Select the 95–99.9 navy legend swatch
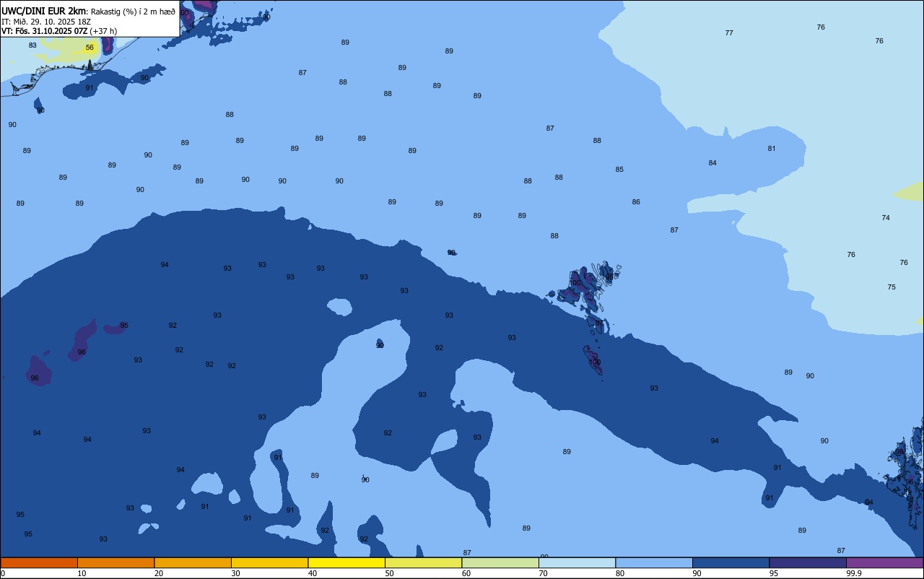Screen dimensions: 924x579 (808, 562)
